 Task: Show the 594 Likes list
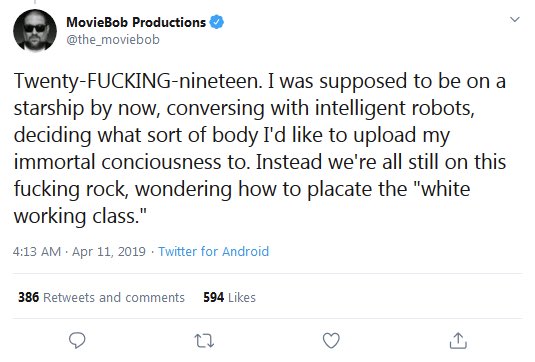coord(229,297)
